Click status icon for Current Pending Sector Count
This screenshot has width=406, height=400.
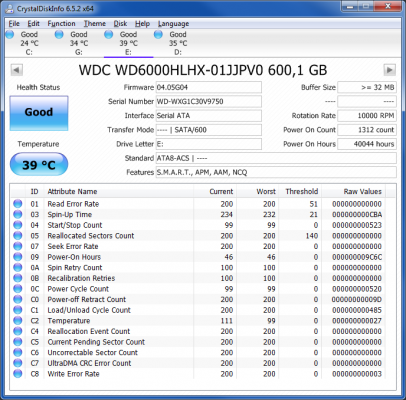coord(18,342)
